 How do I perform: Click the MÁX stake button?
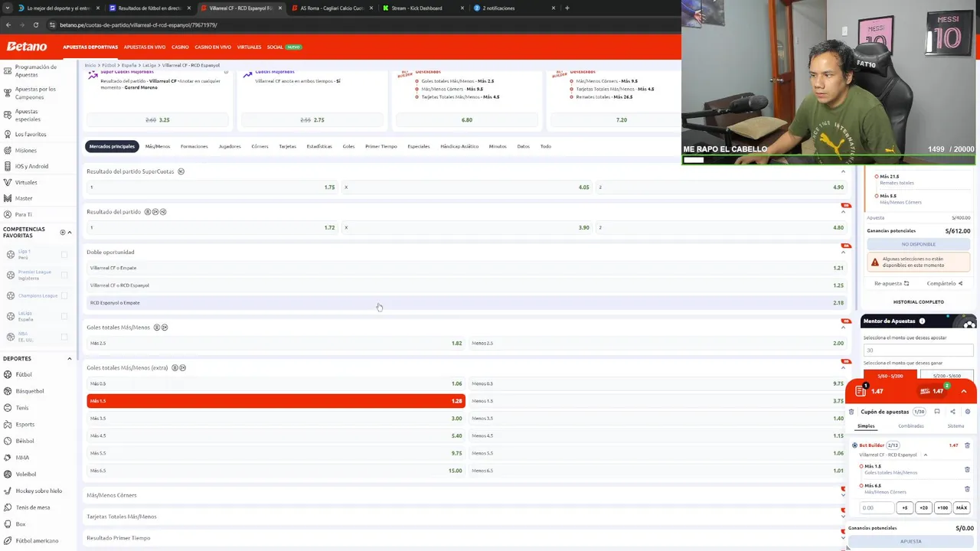[962, 507]
